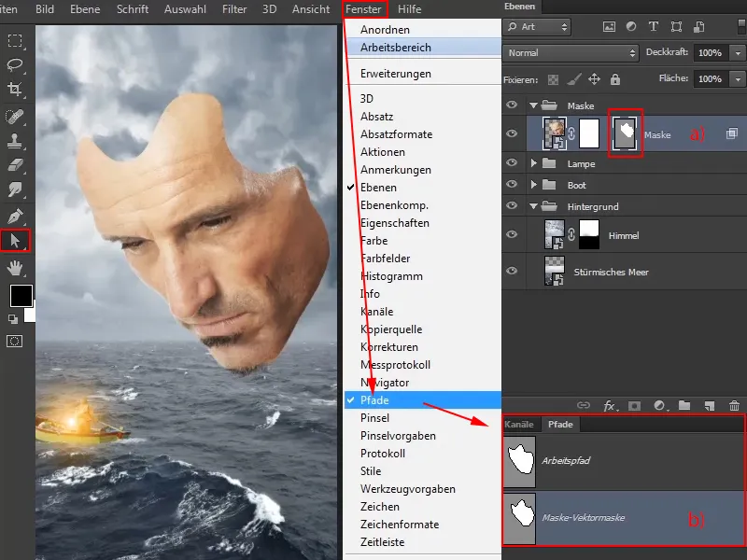Image resolution: width=747 pixels, height=560 pixels.
Task: Select the Himmel layer mask thumbnail
Action: coord(589,234)
